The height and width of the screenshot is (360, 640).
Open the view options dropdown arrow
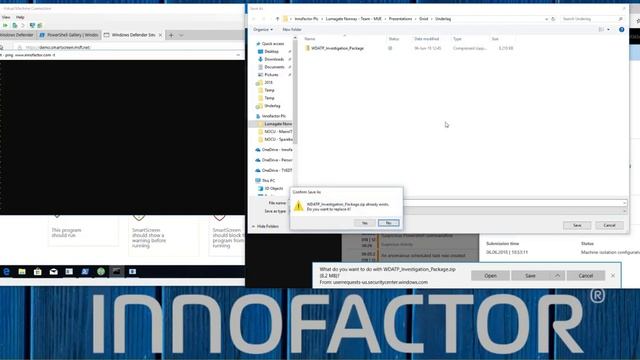pos(608,29)
